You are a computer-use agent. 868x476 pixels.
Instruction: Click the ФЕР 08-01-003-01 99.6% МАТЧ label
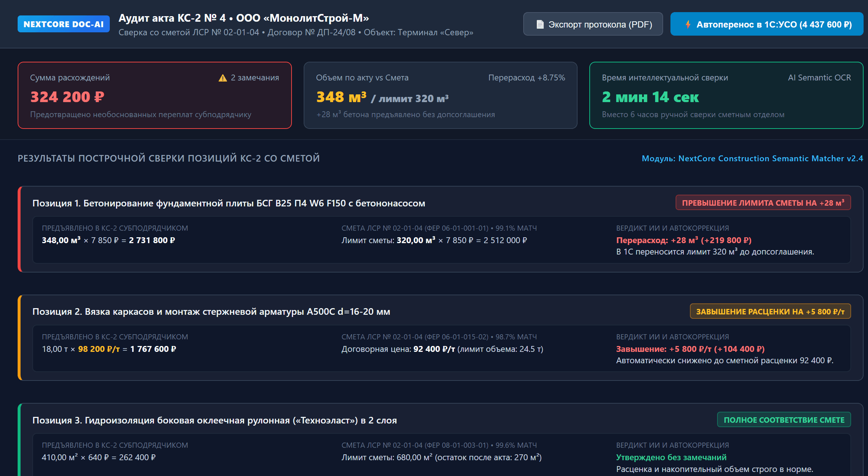(439, 445)
